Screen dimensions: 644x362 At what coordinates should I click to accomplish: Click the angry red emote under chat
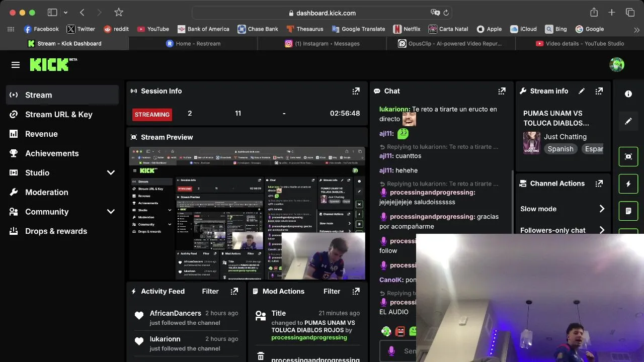pyautogui.click(x=400, y=331)
